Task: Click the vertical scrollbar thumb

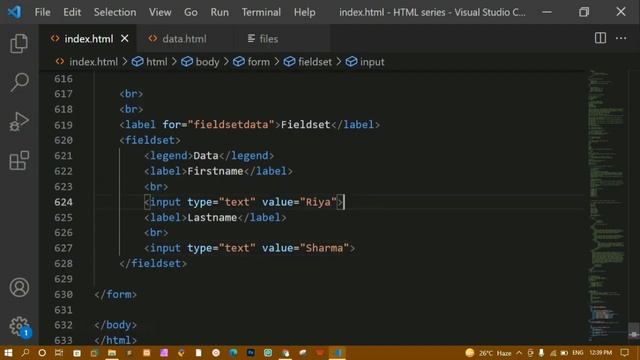Action: [633, 330]
